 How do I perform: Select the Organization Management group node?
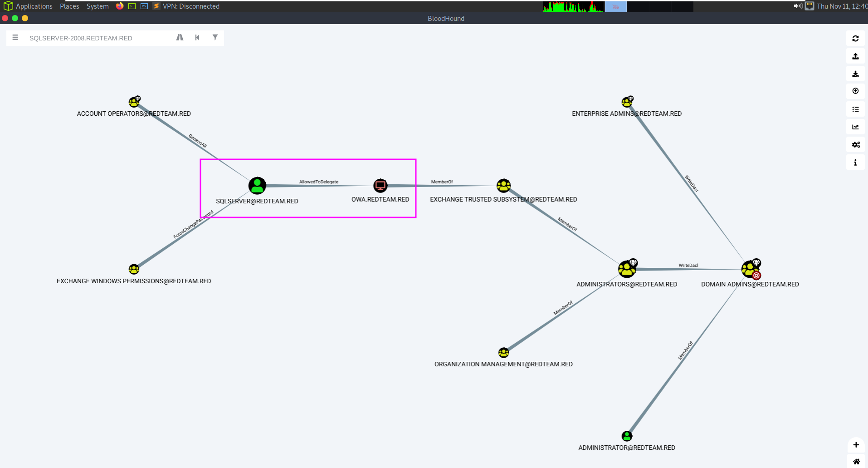click(503, 353)
